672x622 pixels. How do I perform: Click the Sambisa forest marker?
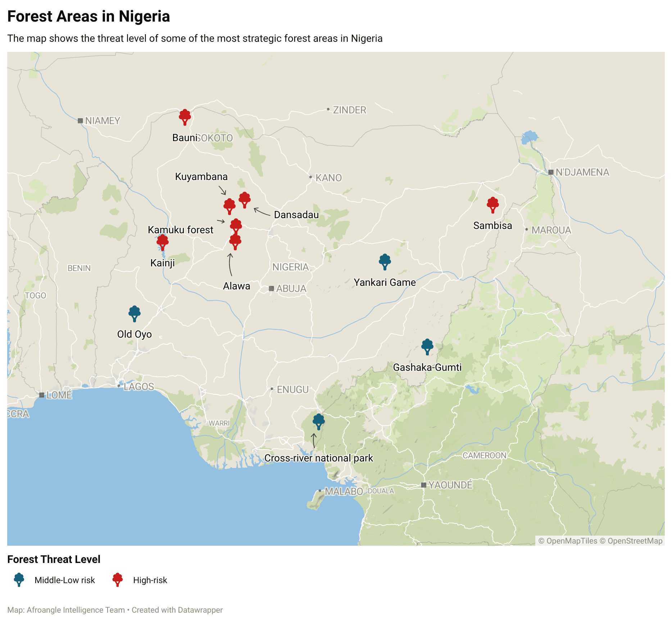pyautogui.click(x=493, y=205)
